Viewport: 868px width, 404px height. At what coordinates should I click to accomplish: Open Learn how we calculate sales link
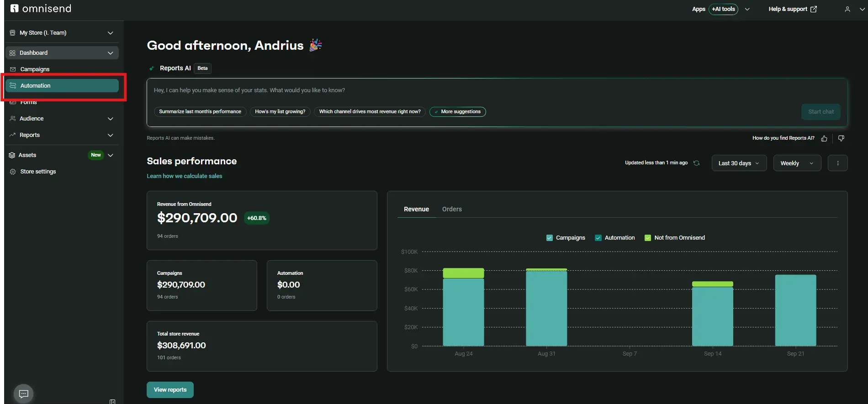[184, 176]
